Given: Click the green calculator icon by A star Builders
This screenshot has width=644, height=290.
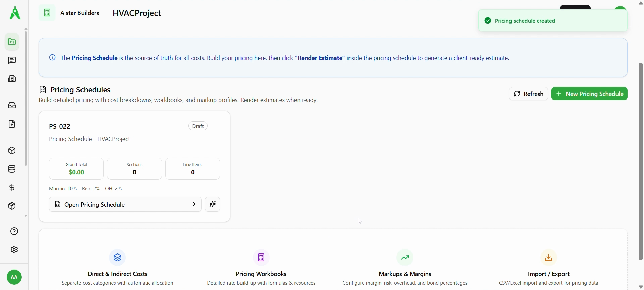Looking at the screenshot, I should click(47, 13).
